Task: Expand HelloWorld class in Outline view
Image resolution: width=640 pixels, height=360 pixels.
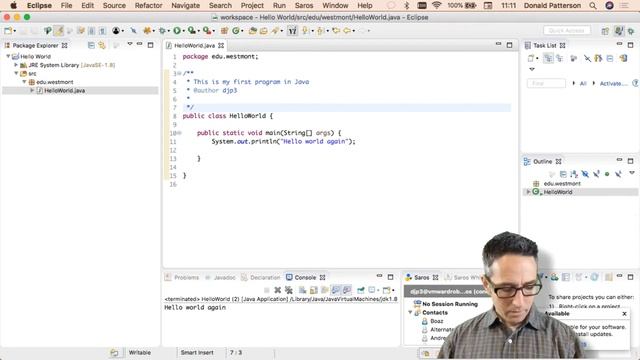Action: point(528,192)
